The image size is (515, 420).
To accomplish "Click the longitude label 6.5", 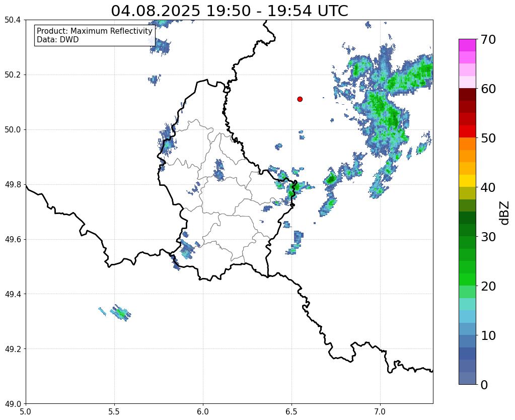I will [x=291, y=412].
